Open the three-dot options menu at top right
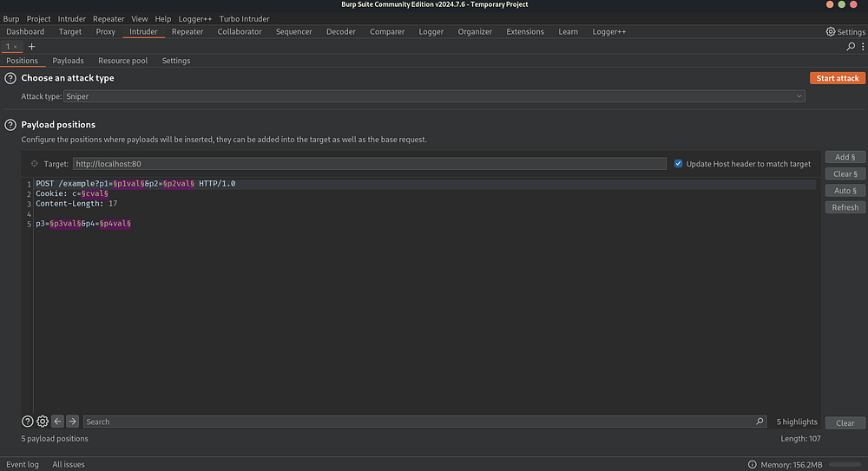 pyautogui.click(x=863, y=47)
